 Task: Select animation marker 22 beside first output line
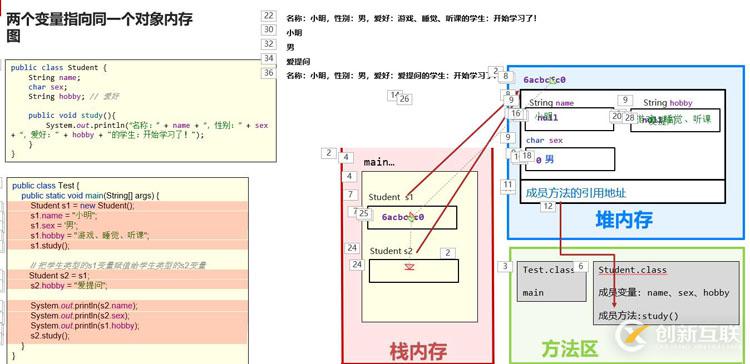[269, 16]
